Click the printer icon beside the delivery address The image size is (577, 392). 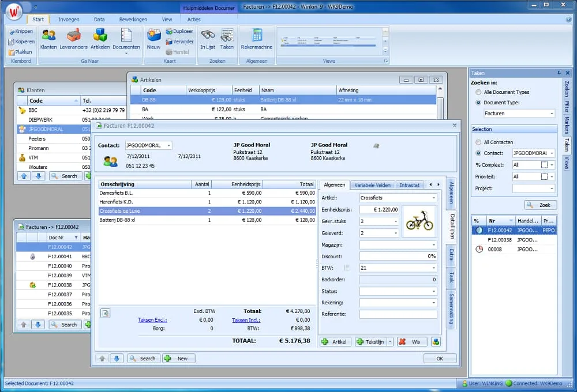click(376, 146)
